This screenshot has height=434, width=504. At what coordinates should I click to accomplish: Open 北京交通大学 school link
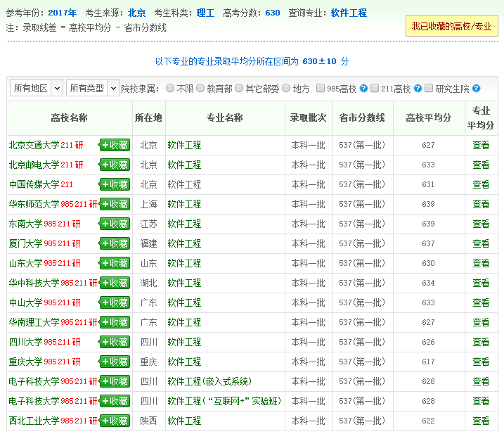[34, 145]
